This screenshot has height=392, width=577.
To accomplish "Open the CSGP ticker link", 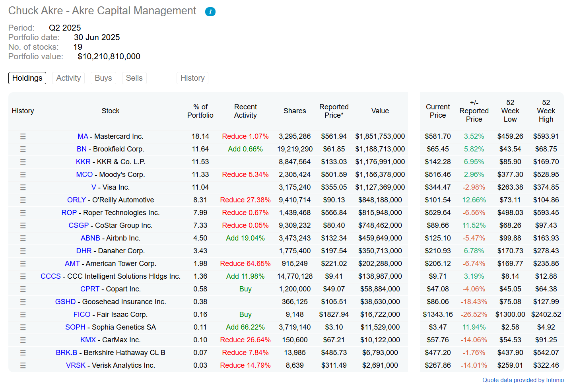I will point(79,225).
